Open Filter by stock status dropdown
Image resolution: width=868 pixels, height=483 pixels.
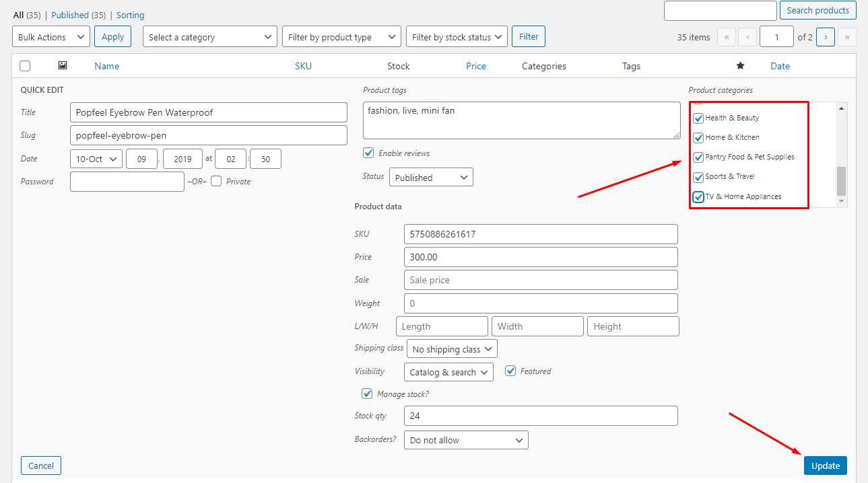(457, 37)
